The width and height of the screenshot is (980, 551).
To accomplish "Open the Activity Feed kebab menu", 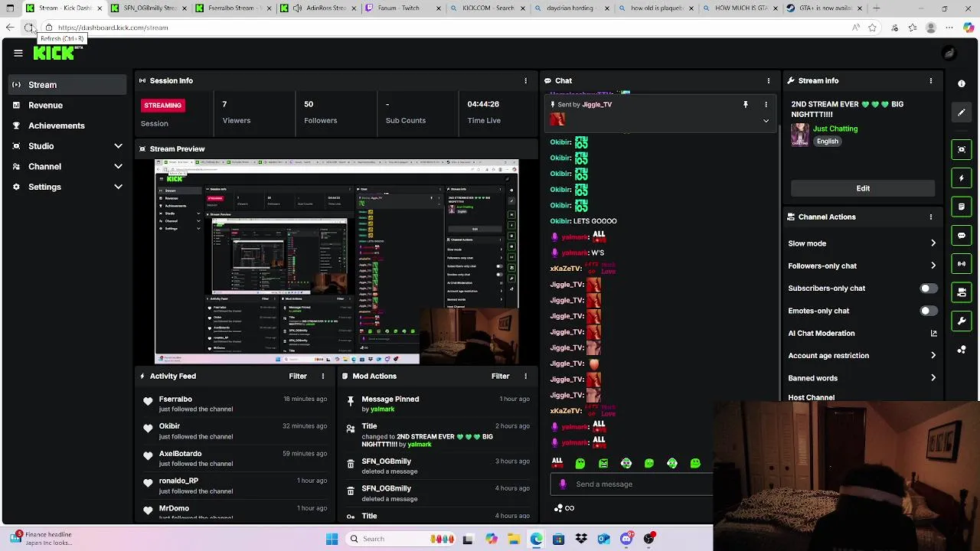I will click(x=322, y=376).
